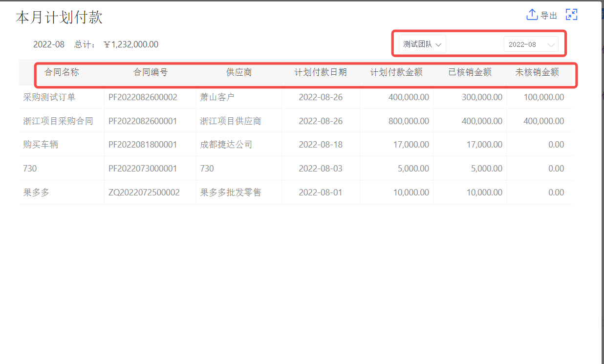Click contract number PF2022082600002

pyautogui.click(x=143, y=97)
